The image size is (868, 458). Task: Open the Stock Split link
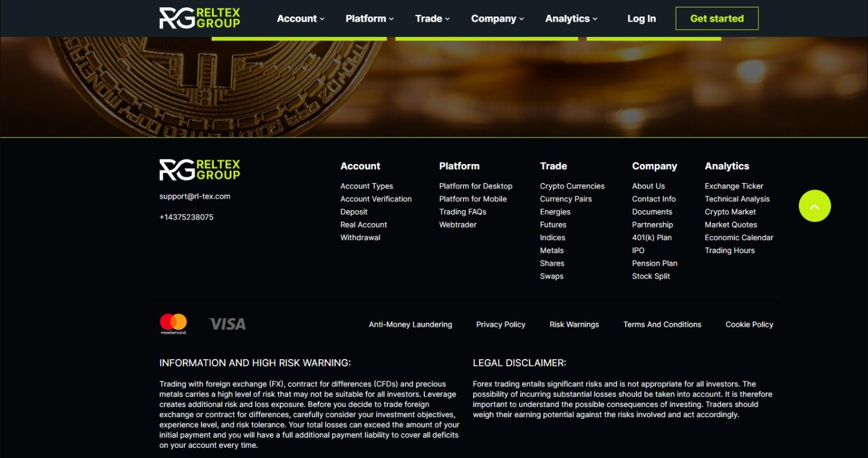(x=651, y=276)
